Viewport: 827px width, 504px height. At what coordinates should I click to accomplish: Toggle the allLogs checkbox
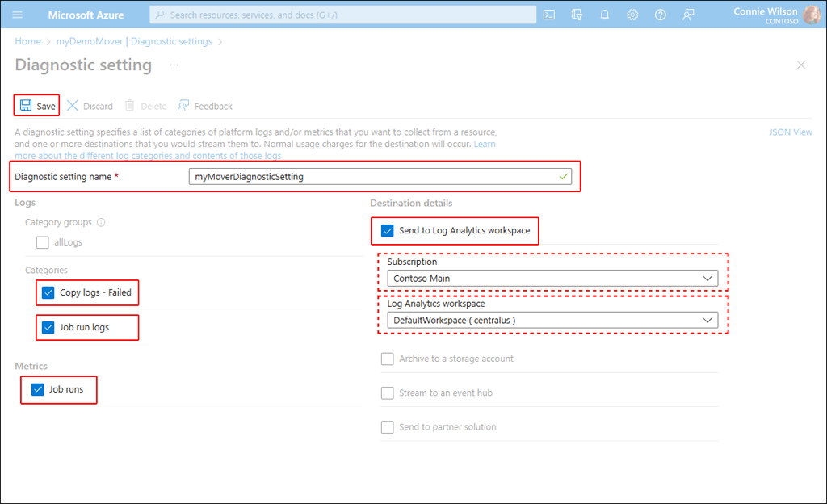43,242
